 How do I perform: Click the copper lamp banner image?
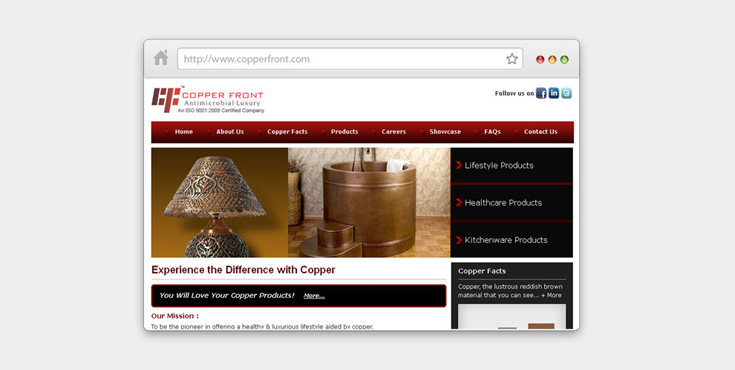tap(219, 203)
